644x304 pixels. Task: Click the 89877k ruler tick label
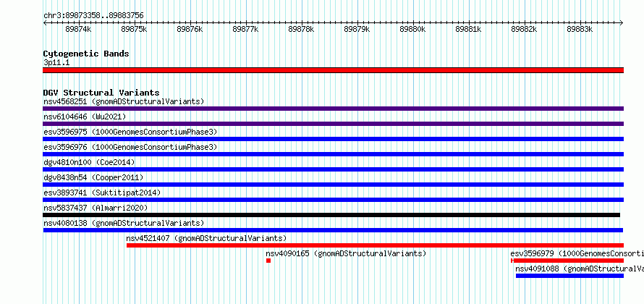click(245, 29)
